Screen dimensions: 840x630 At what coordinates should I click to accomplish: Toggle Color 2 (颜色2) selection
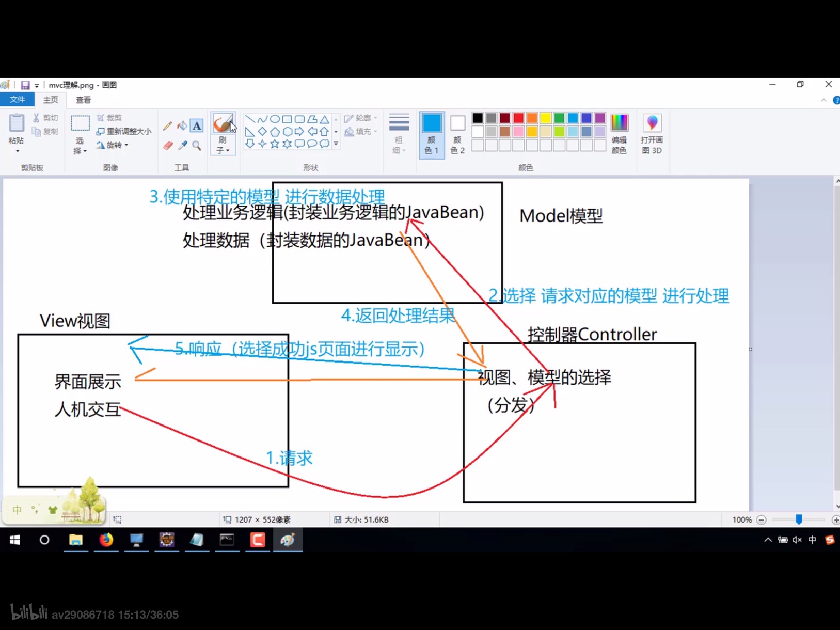pos(457,134)
